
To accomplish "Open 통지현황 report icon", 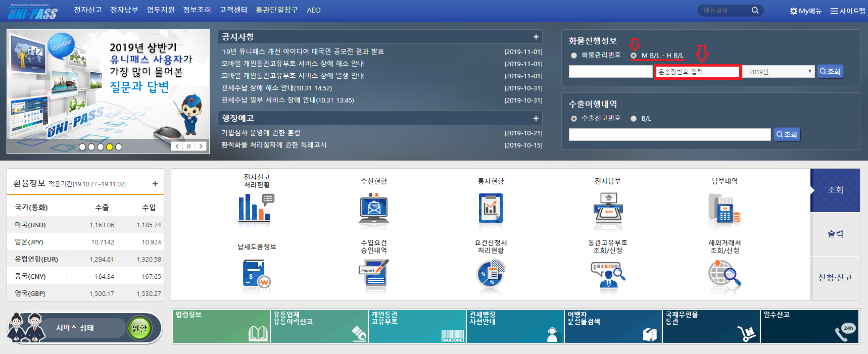I will click(491, 208).
